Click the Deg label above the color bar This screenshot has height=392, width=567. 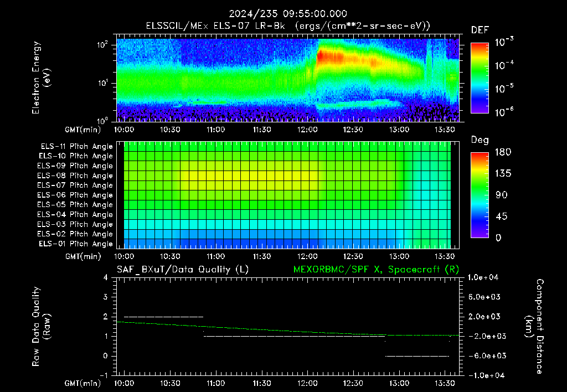click(480, 140)
